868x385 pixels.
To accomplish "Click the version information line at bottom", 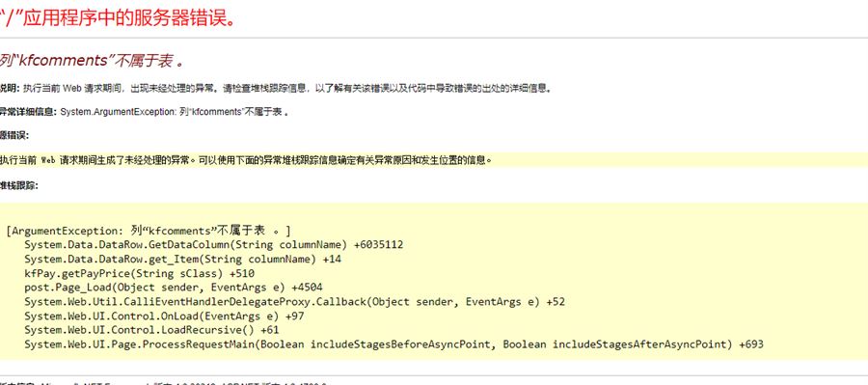I will pos(163,382).
